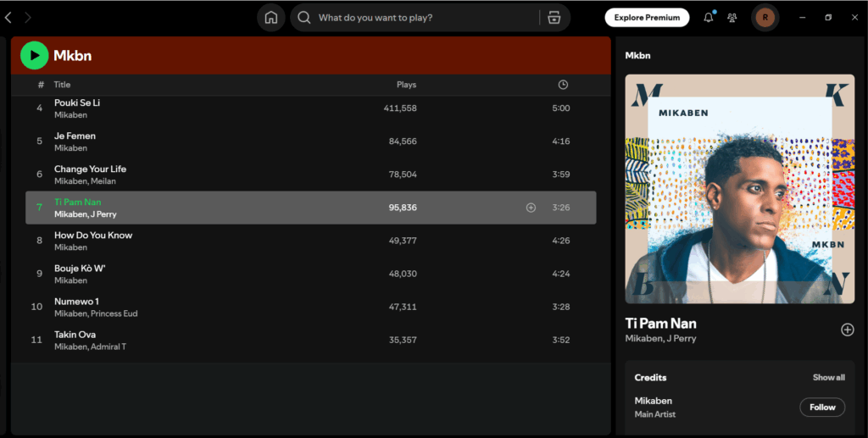Click track number 11
Image resolution: width=868 pixels, height=438 pixels.
click(36, 340)
